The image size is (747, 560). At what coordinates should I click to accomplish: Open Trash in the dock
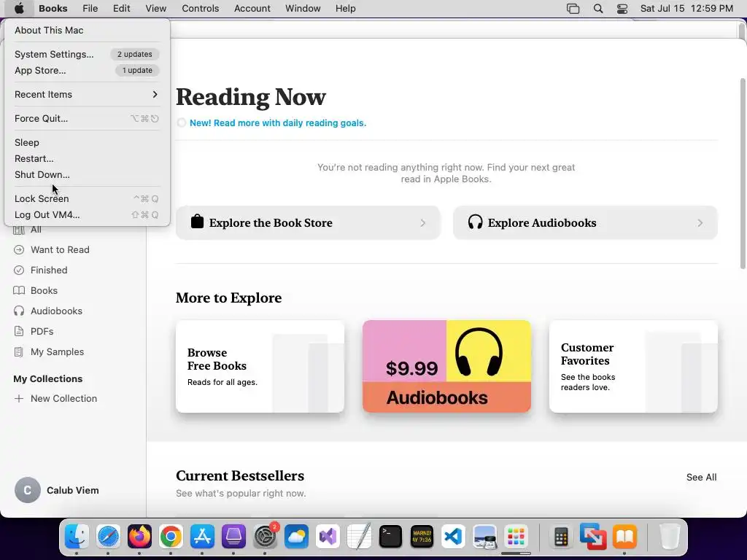(x=670, y=537)
